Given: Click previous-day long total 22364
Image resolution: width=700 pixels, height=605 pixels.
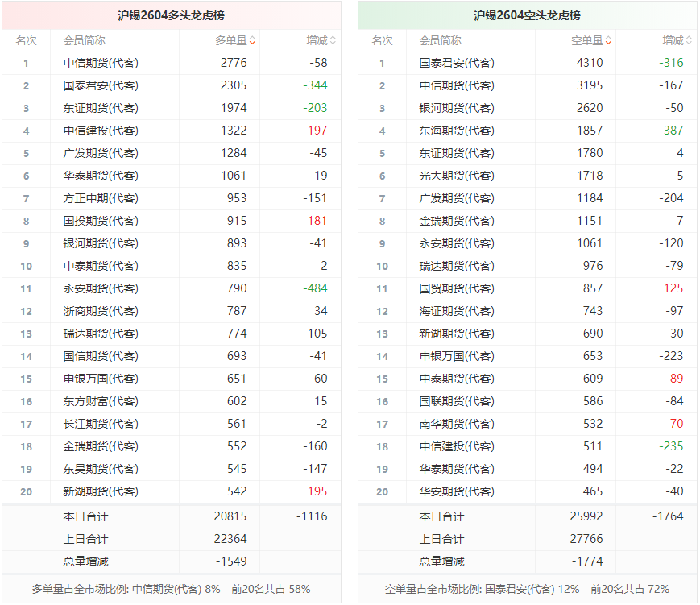Looking at the screenshot, I should point(230,539).
